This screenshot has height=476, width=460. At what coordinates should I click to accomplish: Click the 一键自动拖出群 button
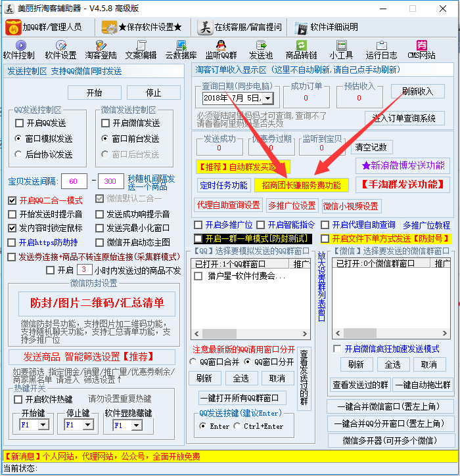(x=423, y=385)
